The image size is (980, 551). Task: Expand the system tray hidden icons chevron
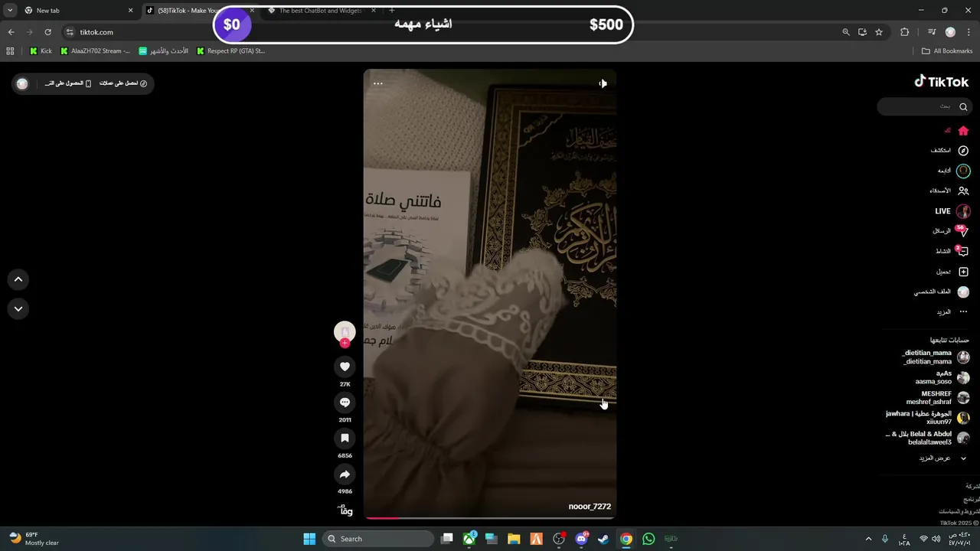pyautogui.click(x=868, y=539)
